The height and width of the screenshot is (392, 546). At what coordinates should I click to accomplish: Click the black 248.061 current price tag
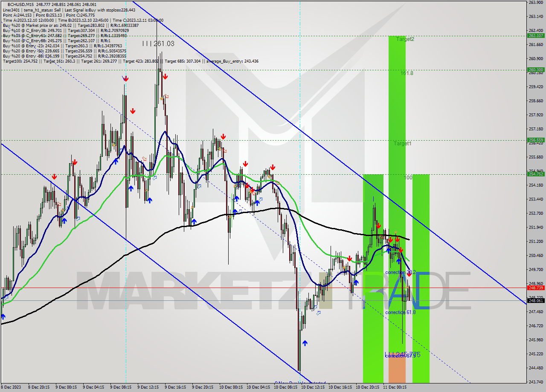click(x=535, y=300)
